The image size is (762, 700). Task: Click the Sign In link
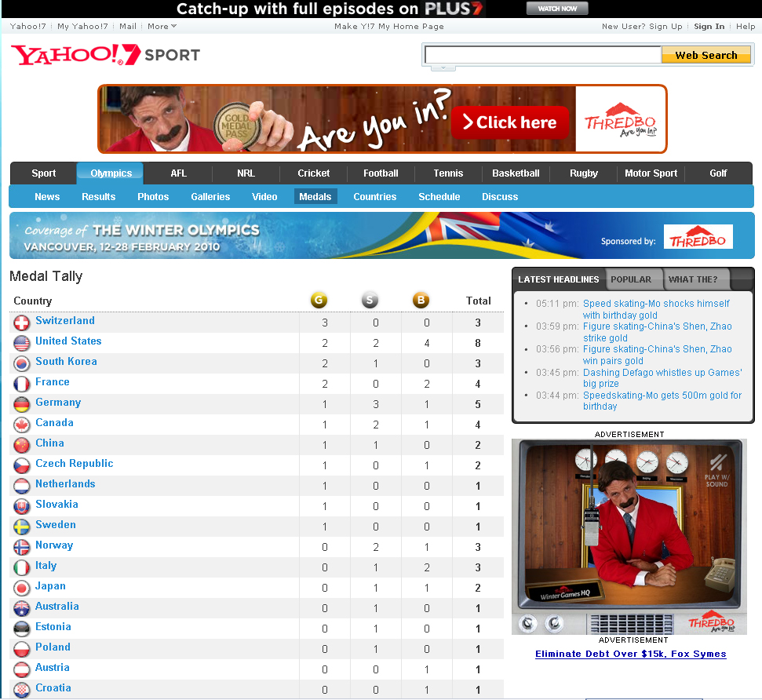tap(709, 26)
